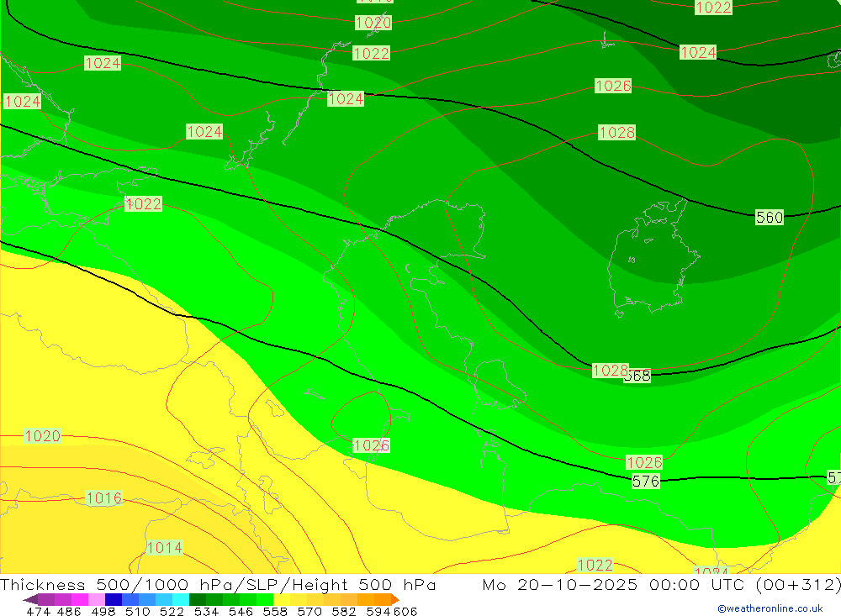This screenshot has height=616, width=841.
Task: Click the bright lime green swatch before 558
Action: pyautogui.click(x=265, y=599)
